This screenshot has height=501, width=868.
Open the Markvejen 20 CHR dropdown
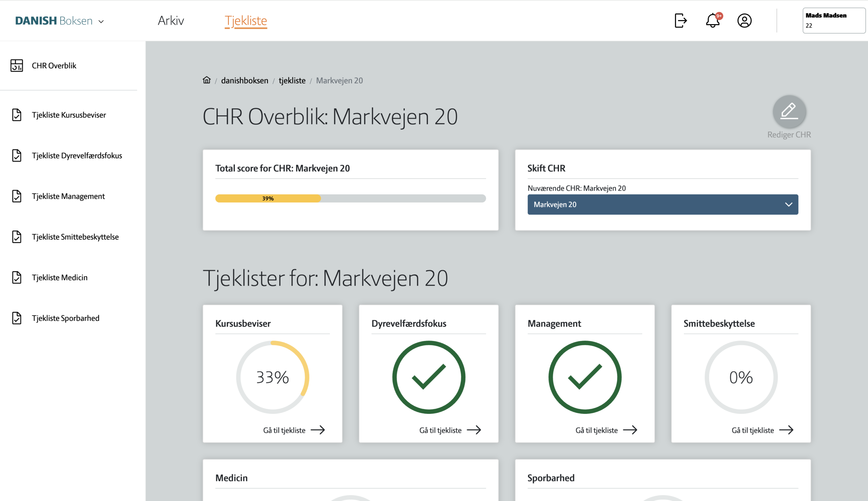coord(663,205)
